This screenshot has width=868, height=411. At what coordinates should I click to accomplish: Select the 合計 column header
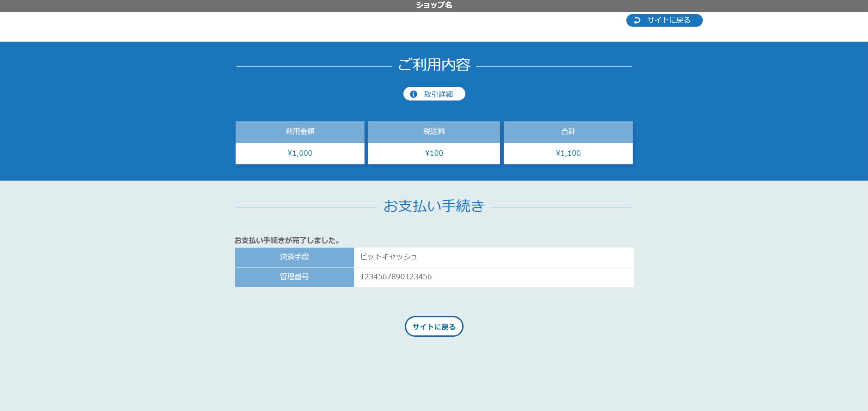pos(568,132)
